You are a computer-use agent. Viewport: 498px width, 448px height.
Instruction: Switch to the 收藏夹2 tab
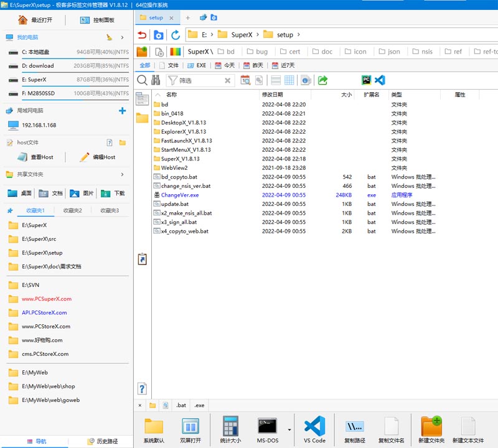(x=72, y=210)
